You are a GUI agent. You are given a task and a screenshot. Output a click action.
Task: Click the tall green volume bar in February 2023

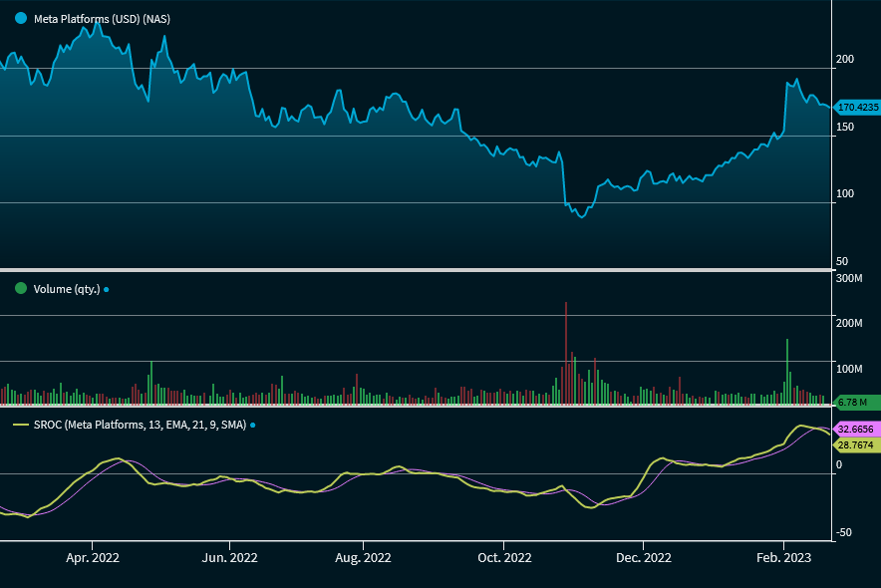[x=787, y=371]
